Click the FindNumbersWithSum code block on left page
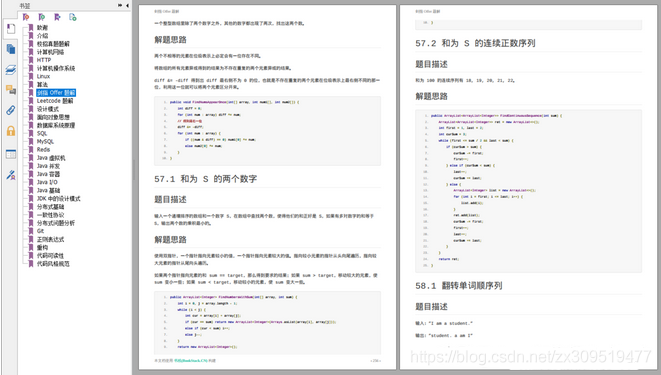Viewport: 661px width, 375px height. pos(267,323)
